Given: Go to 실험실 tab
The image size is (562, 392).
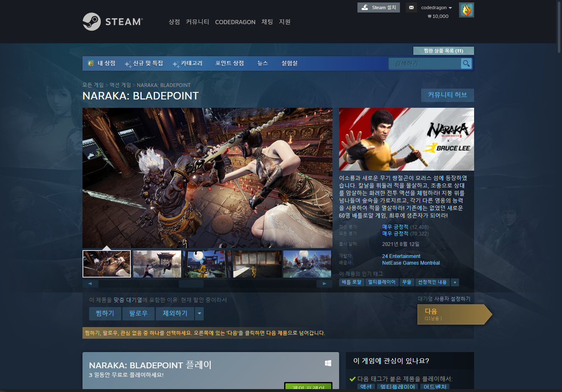Looking at the screenshot, I should coord(290,63).
